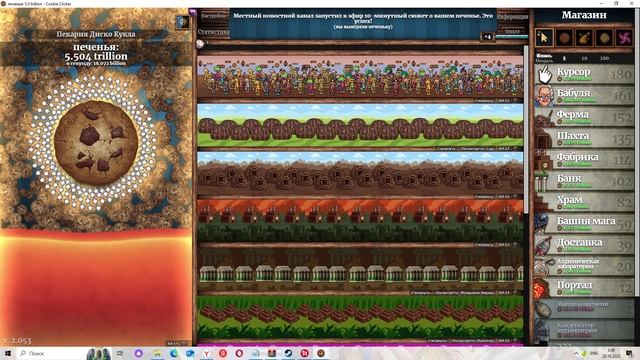Buy a Портал building
Image resolution: width=640 pixels, height=360 pixels.
click(x=584, y=287)
